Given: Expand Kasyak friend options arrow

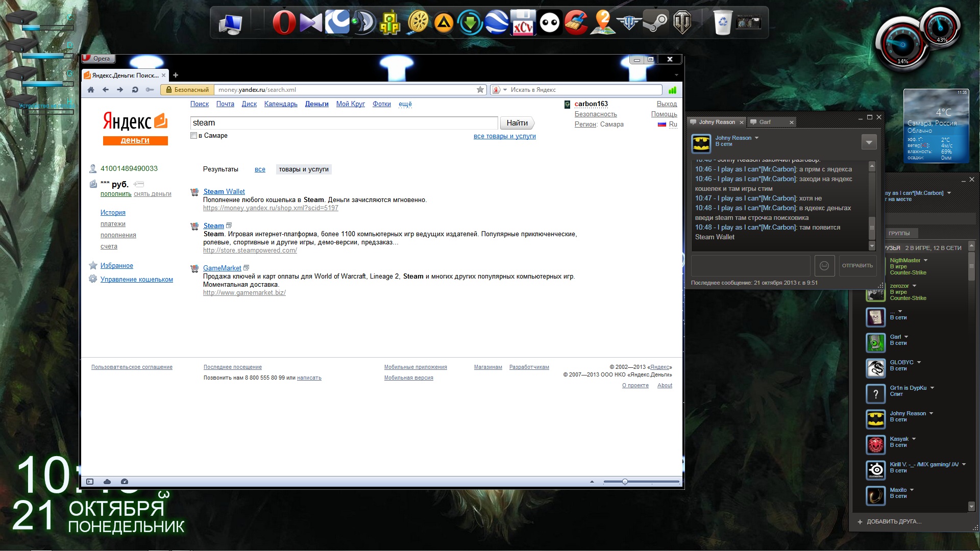Looking at the screenshot, I should pos(914,439).
